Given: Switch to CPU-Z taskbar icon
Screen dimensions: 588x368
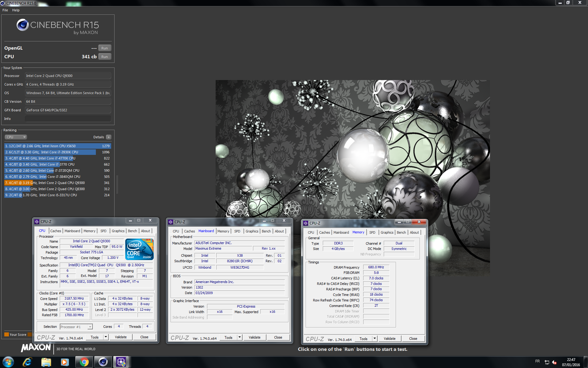Looking at the screenshot, I should tap(121, 362).
